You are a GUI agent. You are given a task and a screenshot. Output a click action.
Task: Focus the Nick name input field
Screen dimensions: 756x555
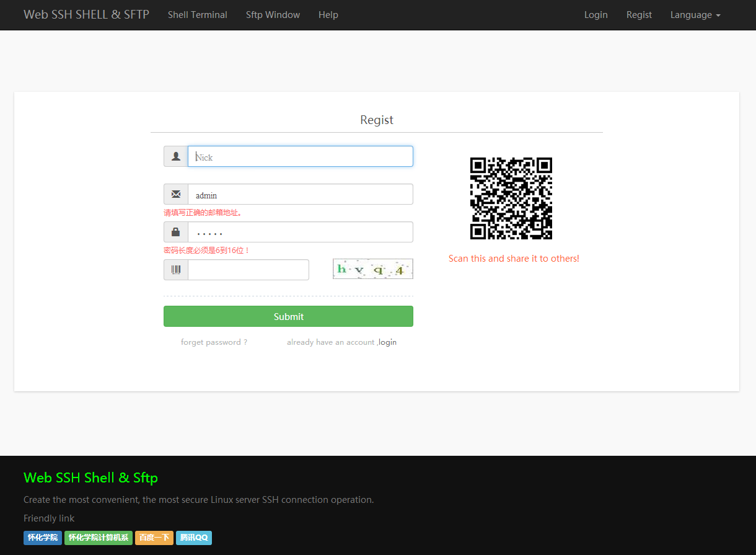pyautogui.click(x=301, y=156)
